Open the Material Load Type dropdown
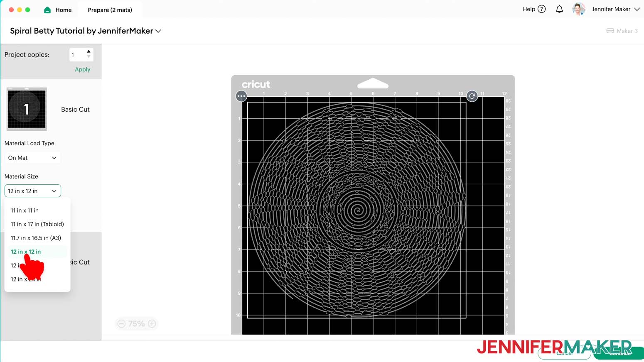Screen dimensions: 644x362 32,158
